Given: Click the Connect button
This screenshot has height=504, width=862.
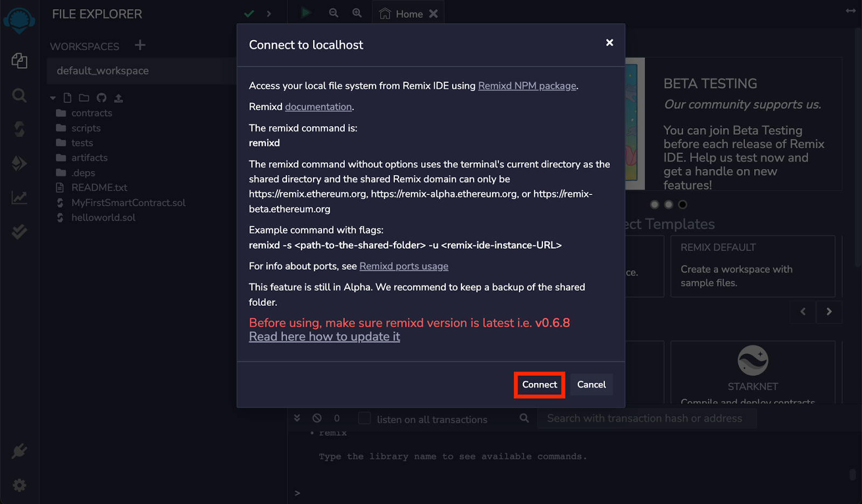Looking at the screenshot, I should click(x=539, y=384).
